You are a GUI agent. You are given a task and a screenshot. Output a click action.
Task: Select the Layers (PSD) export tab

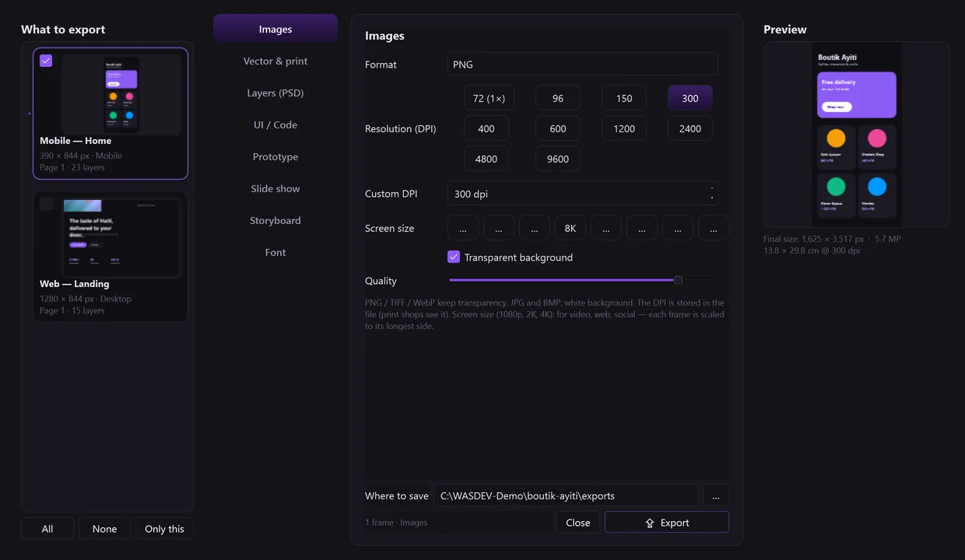275,93
